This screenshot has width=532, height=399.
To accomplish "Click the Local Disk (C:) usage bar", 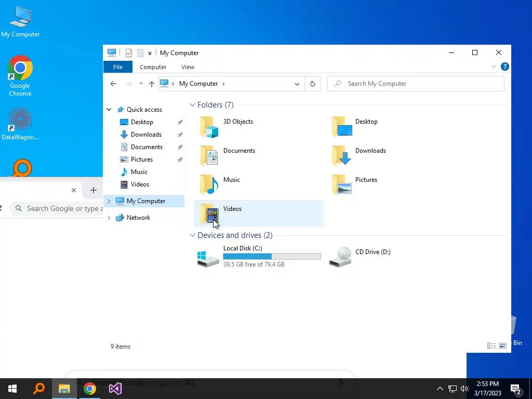I will [x=272, y=256].
